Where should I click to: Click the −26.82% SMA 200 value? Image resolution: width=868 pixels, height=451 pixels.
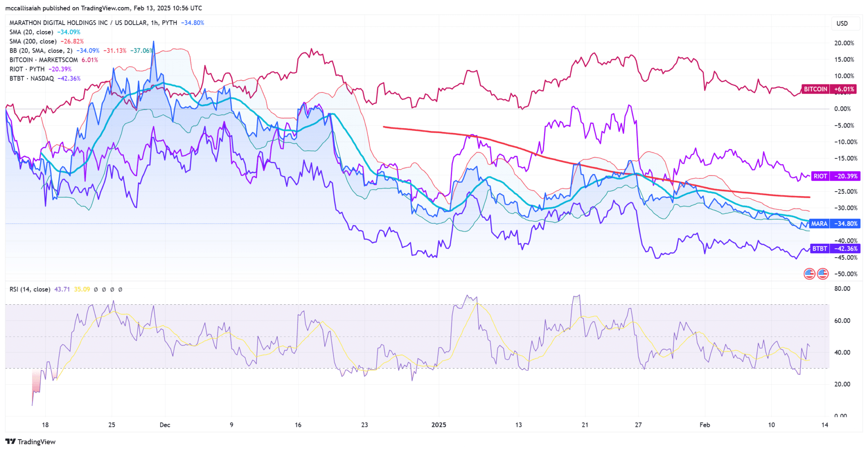(x=72, y=41)
